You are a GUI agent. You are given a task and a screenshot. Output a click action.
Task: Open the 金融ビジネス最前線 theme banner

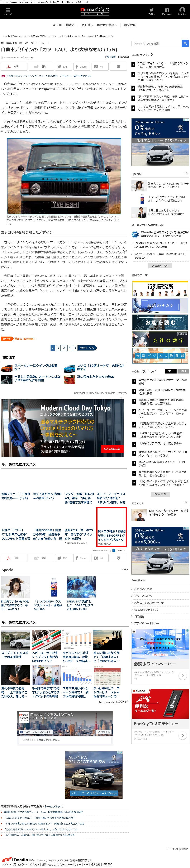pos(160,356)
